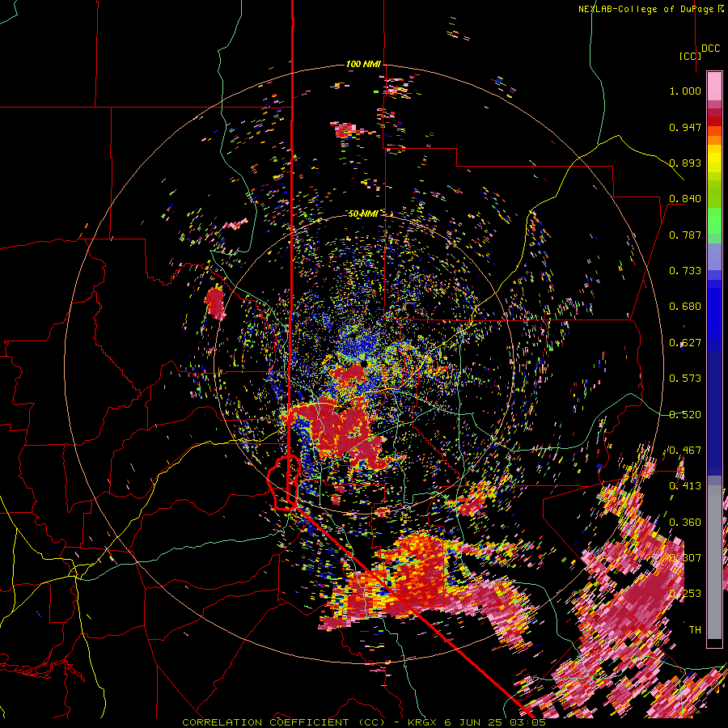Select the 0.787 legend value

pos(685,235)
